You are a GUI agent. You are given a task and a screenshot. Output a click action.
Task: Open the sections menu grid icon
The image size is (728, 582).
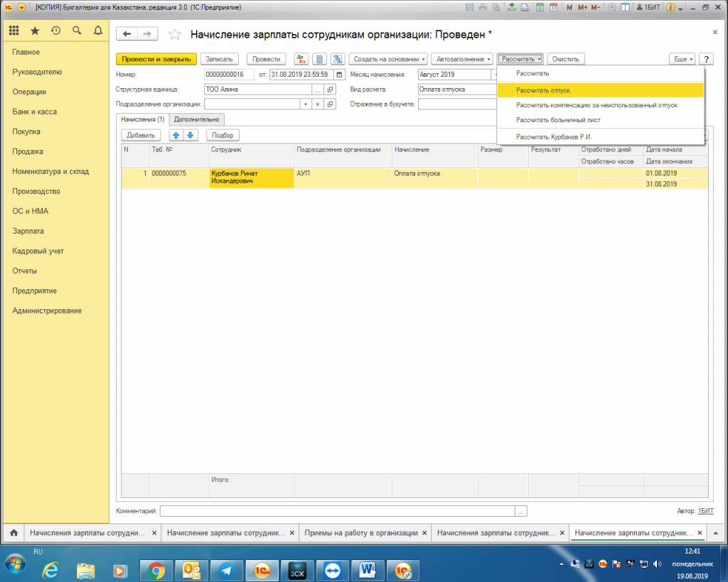point(14,31)
